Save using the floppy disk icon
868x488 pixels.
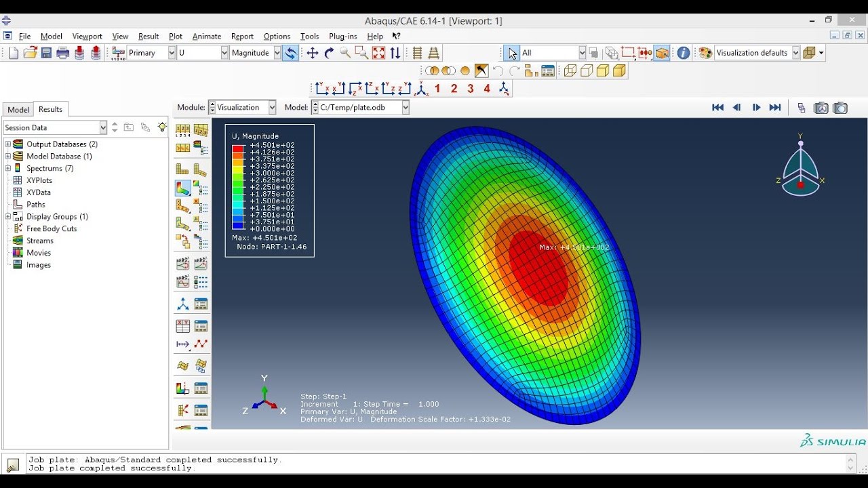[x=46, y=53]
